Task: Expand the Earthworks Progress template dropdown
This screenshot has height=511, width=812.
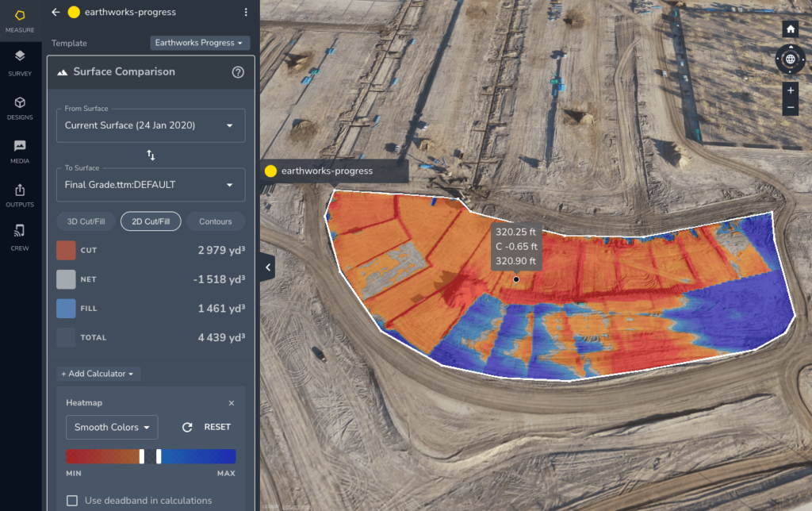Action: [x=200, y=43]
